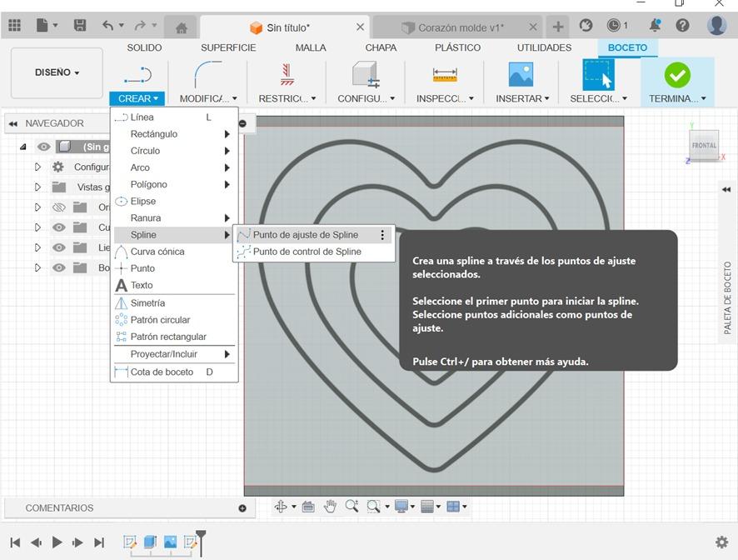Click the Inspeccionar measure ruler icon

point(445,76)
